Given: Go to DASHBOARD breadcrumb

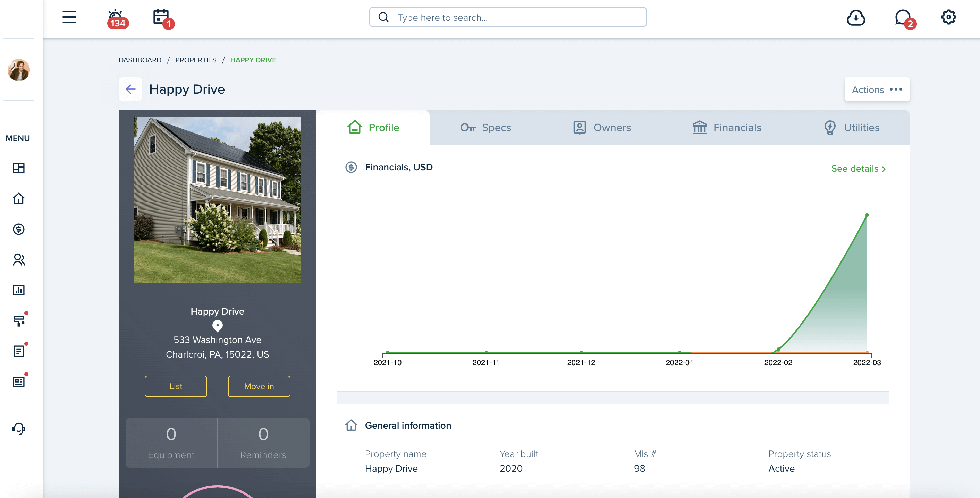Looking at the screenshot, I should (x=140, y=60).
